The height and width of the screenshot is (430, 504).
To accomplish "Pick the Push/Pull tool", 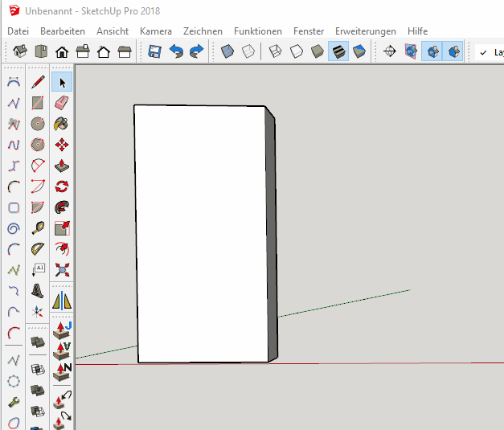I will [x=61, y=166].
